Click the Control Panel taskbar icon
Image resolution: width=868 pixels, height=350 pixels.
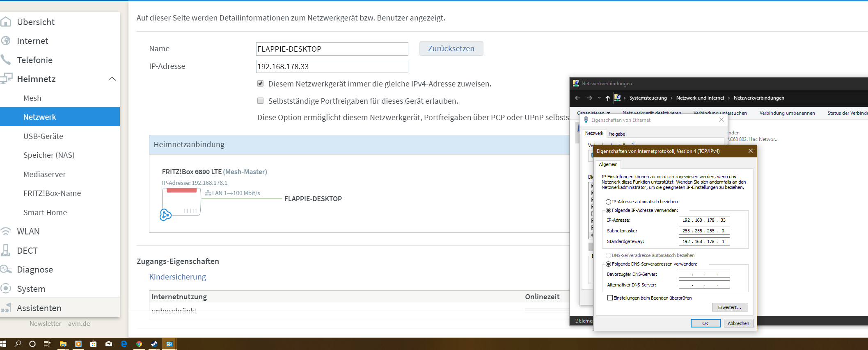[169, 344]
